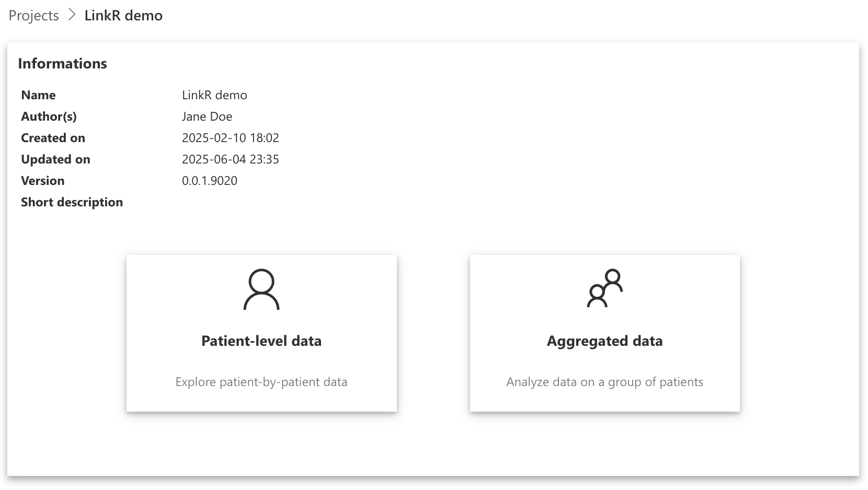Click the Updated on date 2025-06-04 23:35

231,159
